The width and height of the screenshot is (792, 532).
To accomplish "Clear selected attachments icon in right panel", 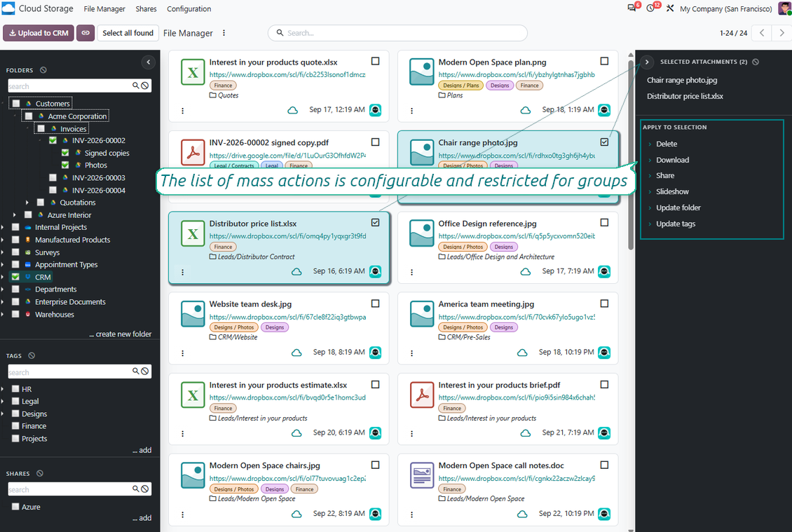I will 756,62.
